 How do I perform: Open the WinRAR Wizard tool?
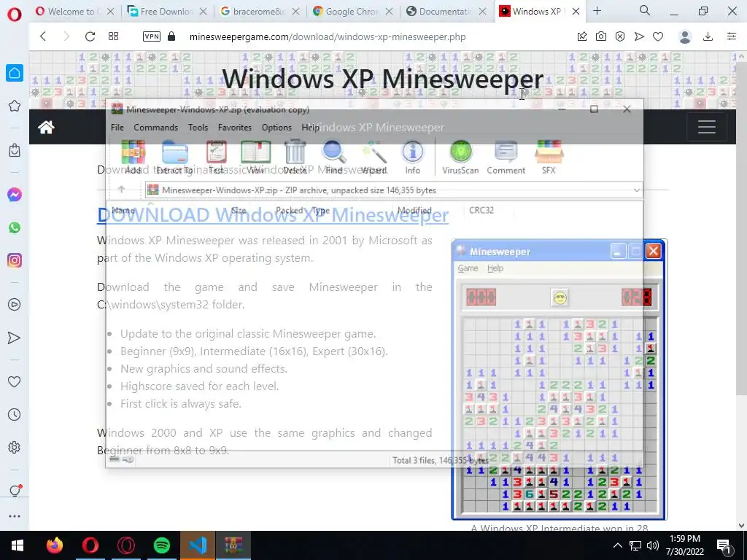coord(373,157)
